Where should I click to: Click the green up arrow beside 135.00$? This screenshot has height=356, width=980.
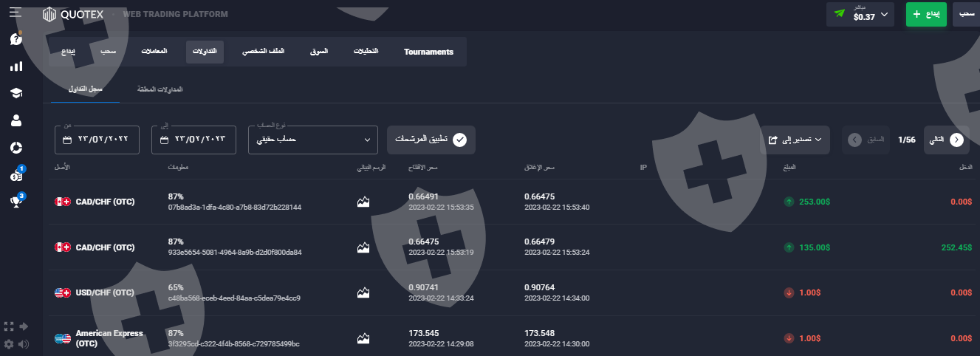[x=789, y=247]
